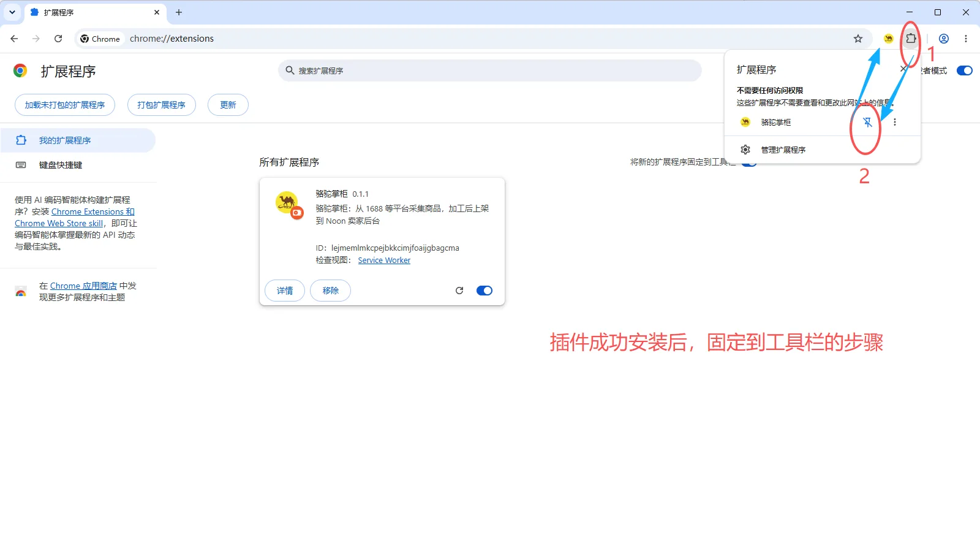Click the 所有扩展程序 heading
The width and height of the screenshot is (980, 548).
pyautogui.click(x=289, y=162)
